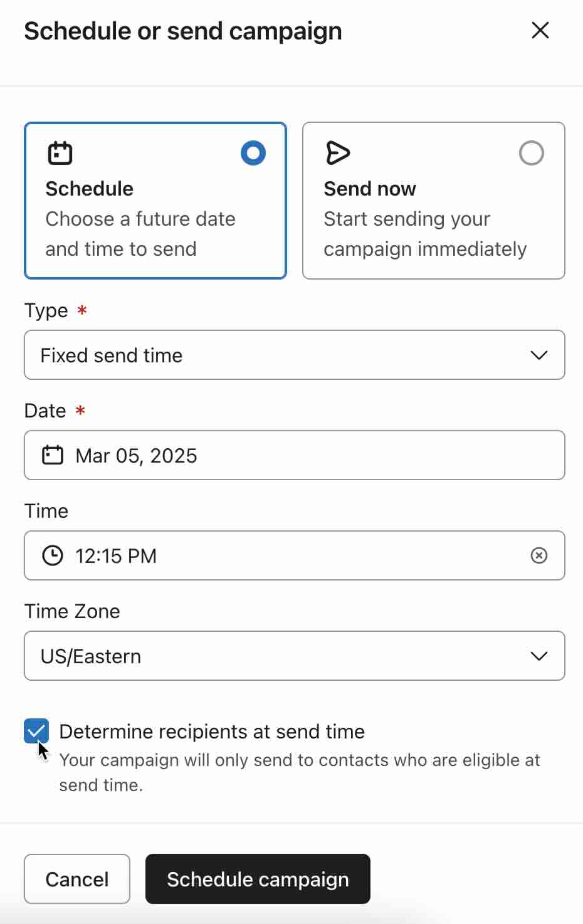583x924 pixels.
Task: Select the Send now option card
Action: point(433,201)
